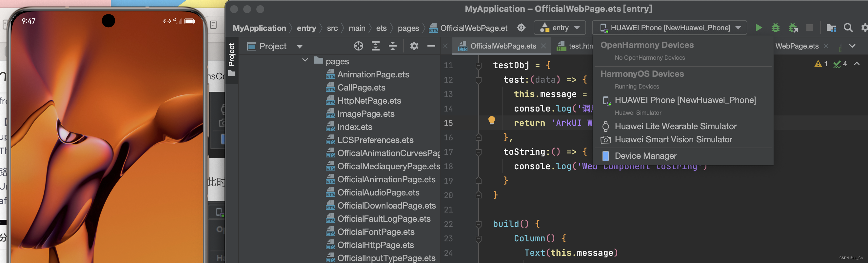Click the green checkmark typo indicator
Viewport: 868px width, 263px height.
840,64
